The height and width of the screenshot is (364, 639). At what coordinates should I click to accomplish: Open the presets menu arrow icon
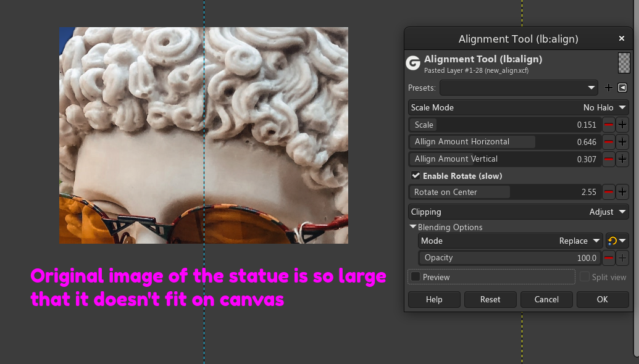(622, 88)
